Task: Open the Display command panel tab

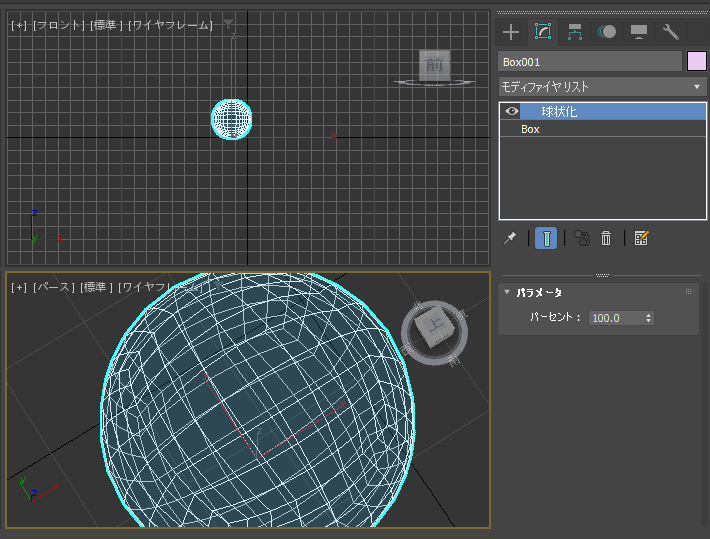Action: point(639,32)
